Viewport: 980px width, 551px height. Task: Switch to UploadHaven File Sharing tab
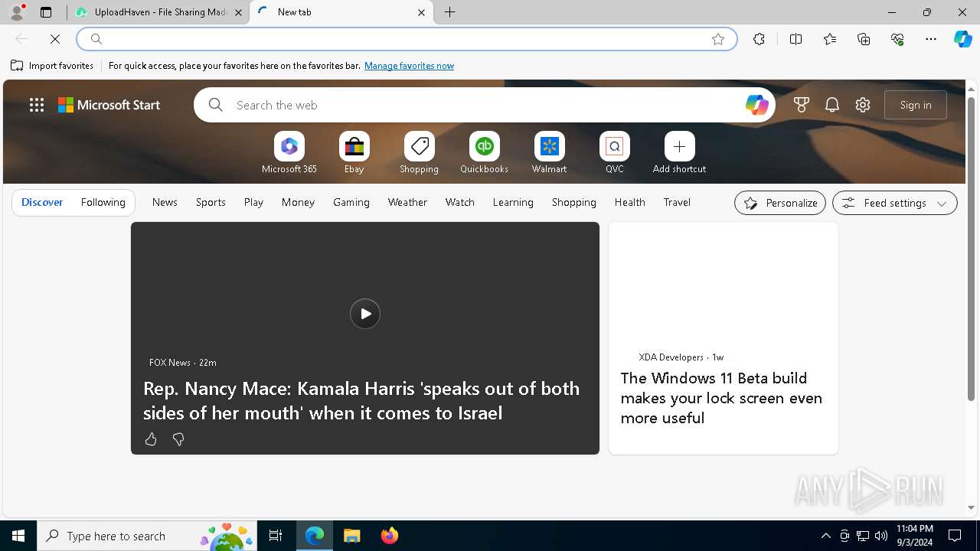pyautogui.click(x=158, y=12)
